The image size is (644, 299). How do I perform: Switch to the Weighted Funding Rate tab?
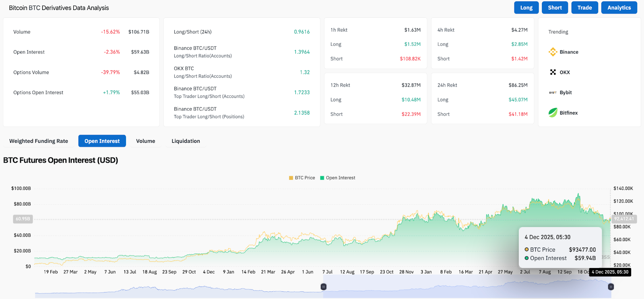click(39, 141)
